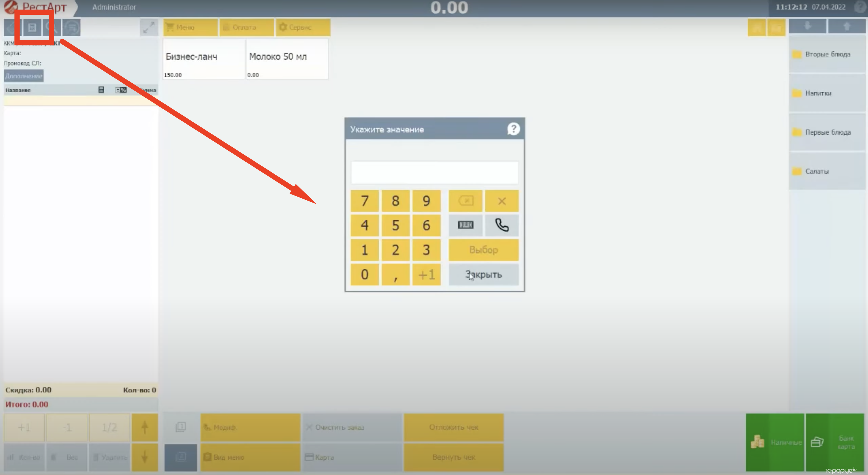This screenshot has width=868, height=475.
Task: Select the Бизнес-ланч menu item
Action: [204, 59]
